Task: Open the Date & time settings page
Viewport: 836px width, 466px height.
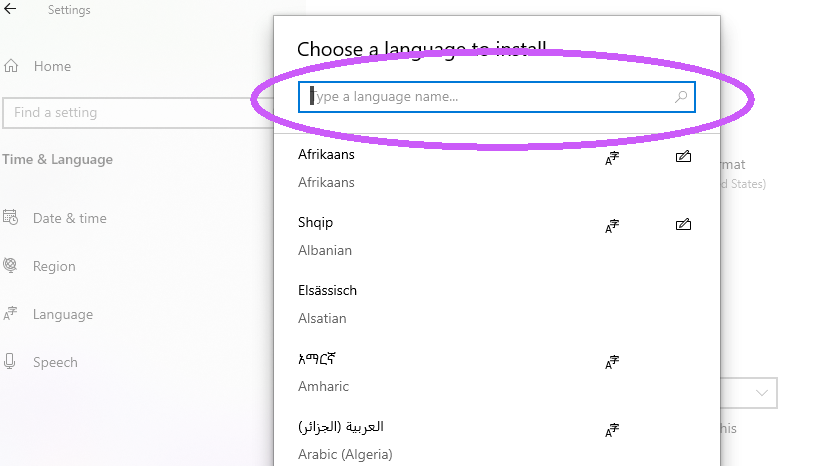Action: pyautogui.click(x=69, y=218)
